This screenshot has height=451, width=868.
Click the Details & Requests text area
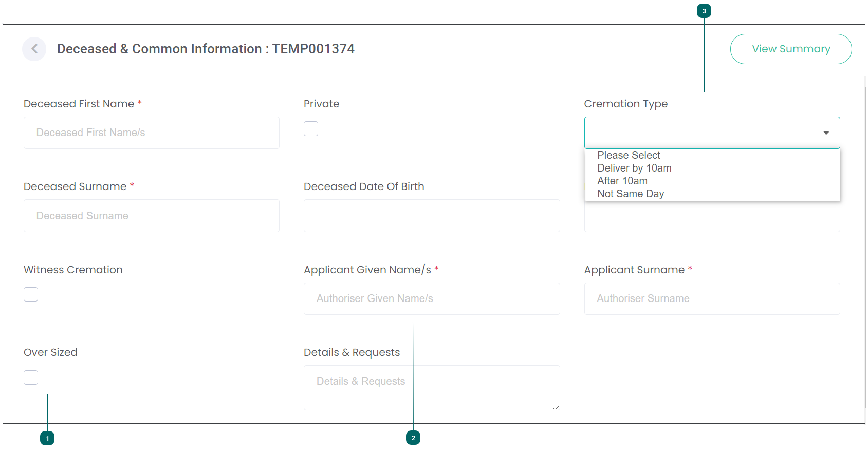432,388
